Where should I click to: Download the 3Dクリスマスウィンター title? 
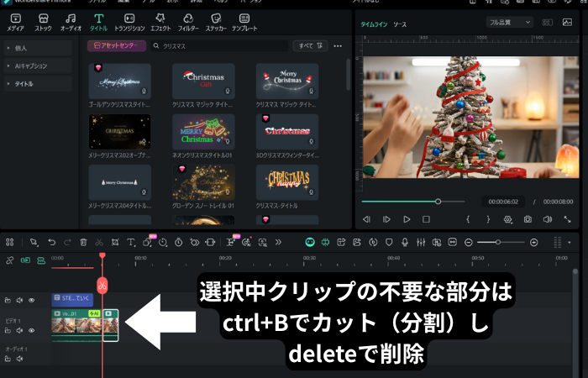(311, 142)
